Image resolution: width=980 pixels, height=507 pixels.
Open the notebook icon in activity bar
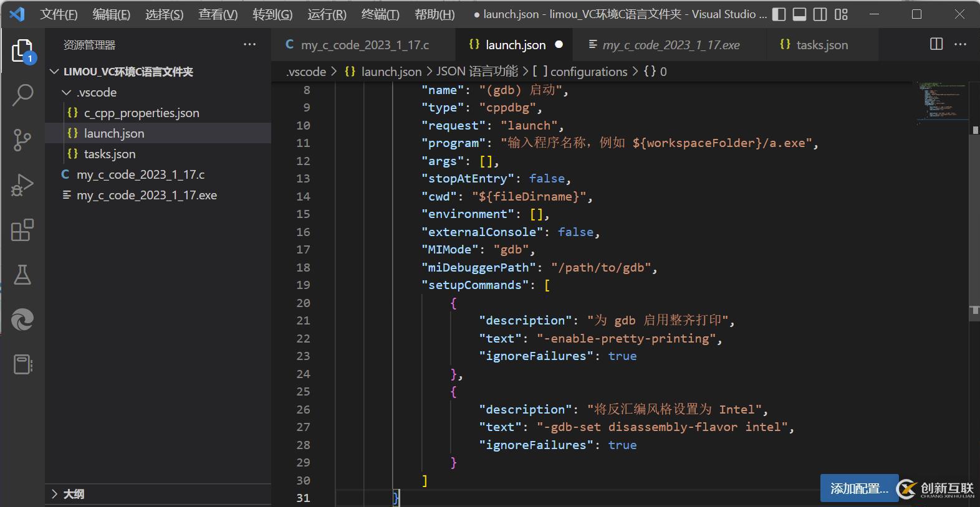pyautogui.click(x=22, y=364)
